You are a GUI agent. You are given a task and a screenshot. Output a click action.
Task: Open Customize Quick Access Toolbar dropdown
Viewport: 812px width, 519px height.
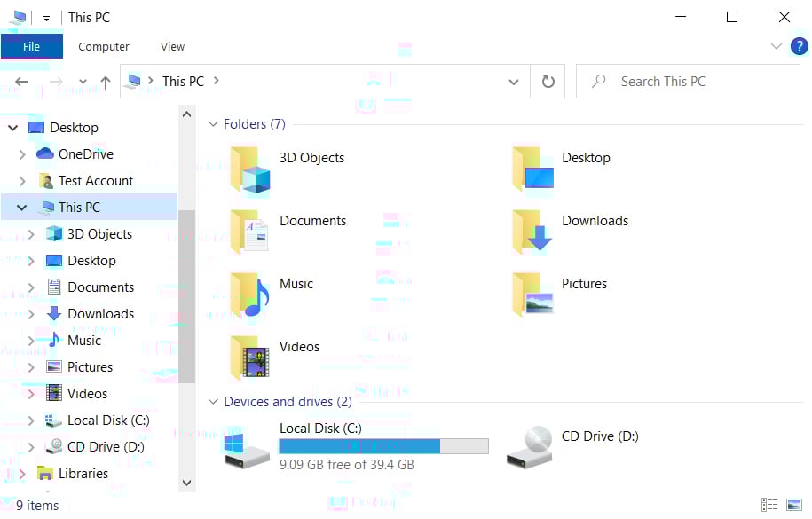(47, 19)
